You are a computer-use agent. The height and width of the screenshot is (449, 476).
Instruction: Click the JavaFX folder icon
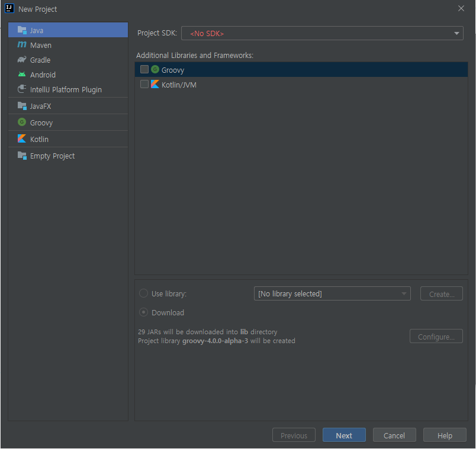pos(22,106)
